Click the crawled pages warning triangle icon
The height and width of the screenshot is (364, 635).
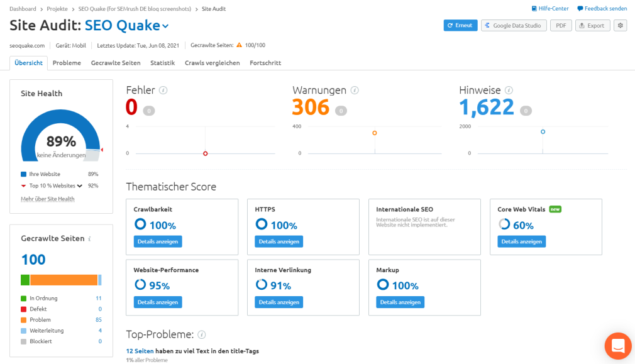click(239, 45)
